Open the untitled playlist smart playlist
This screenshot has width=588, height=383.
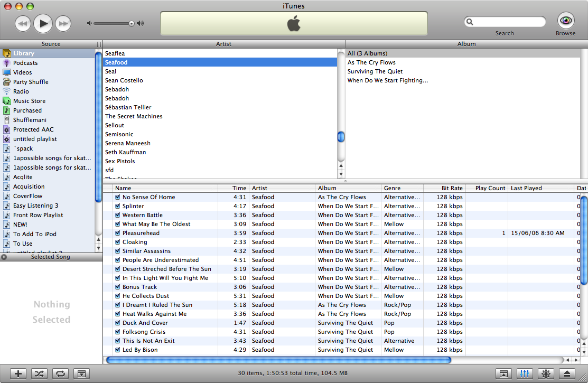[x=48, y=139]
